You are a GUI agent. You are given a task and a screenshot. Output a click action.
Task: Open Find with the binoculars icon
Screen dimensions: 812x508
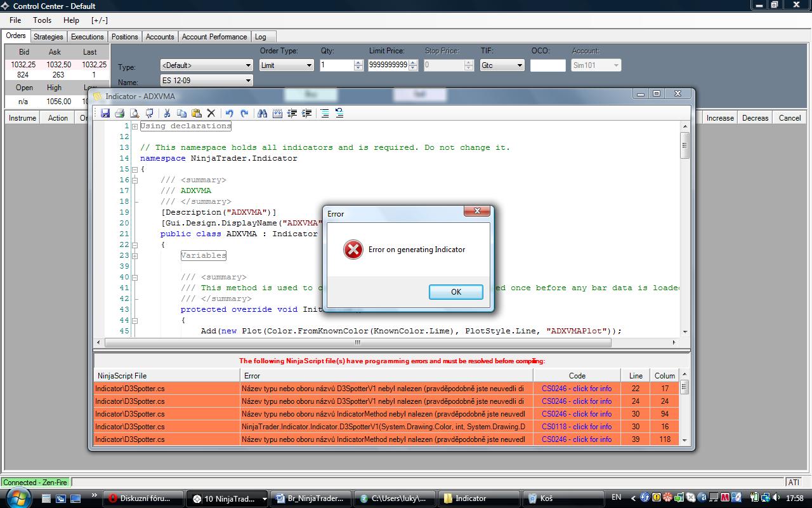point(262,113)
